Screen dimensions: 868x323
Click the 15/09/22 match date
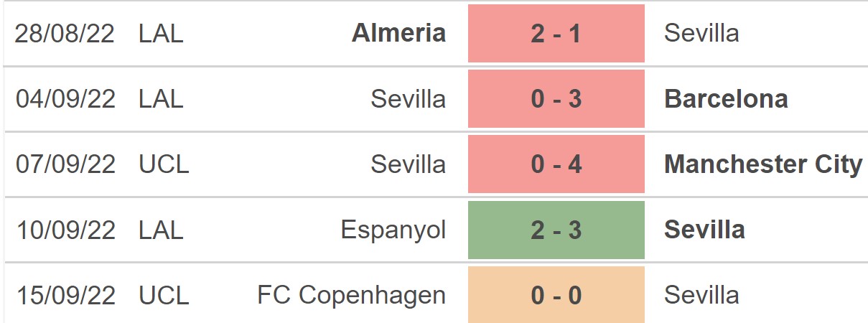(x=65, y=295)
